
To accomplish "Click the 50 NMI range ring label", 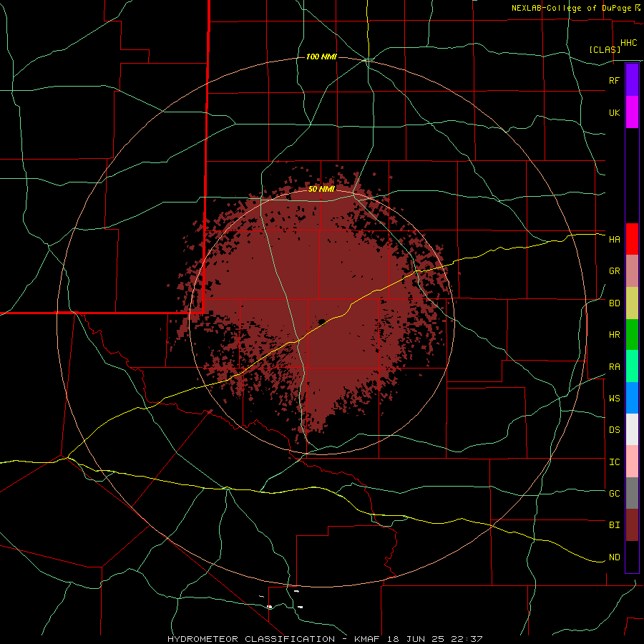I will (321, 189).
